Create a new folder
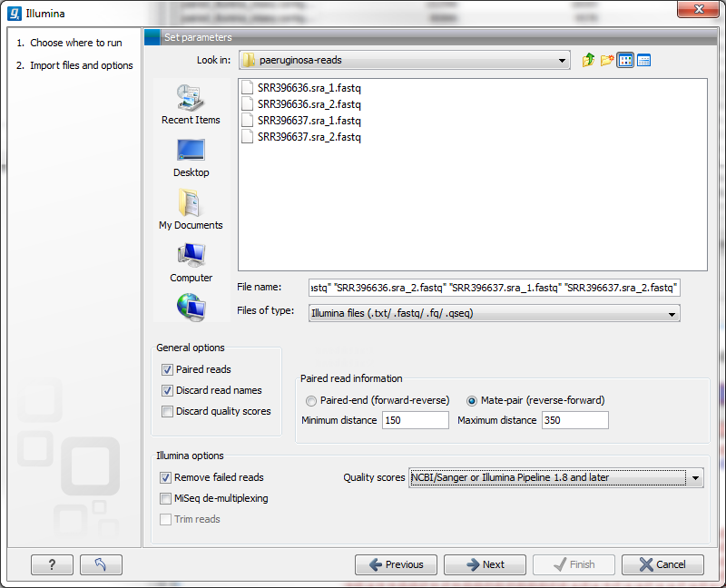726x588 pixels. (608, 60)
